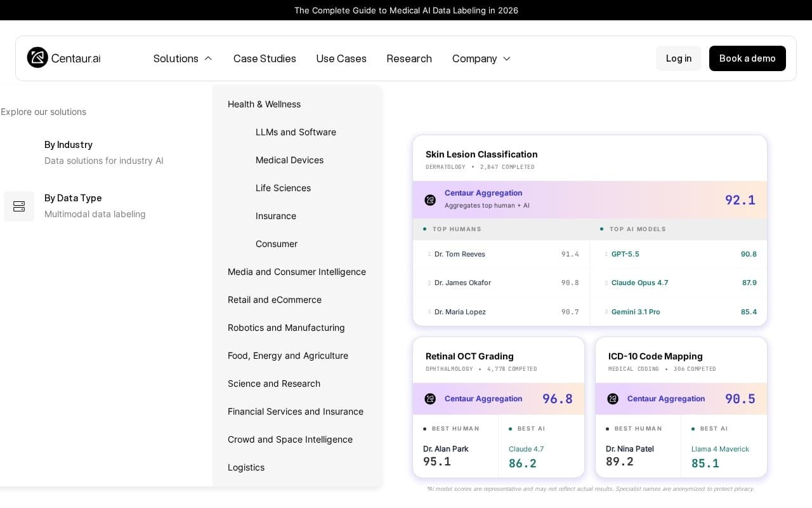The height and width of the screenshot is (508, 812).
Task: Open the Company menu label
Action: 475,58
